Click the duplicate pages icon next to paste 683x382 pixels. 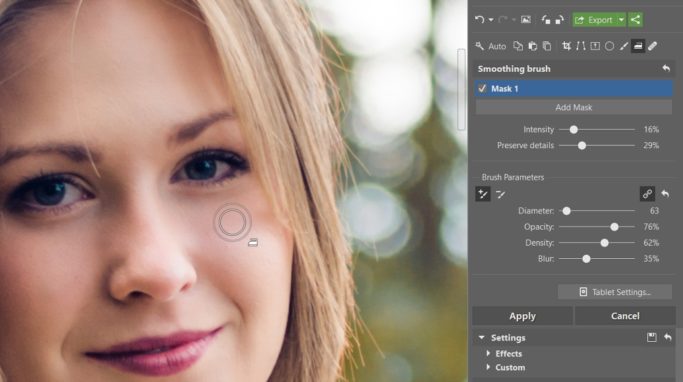click(x=547, y=46)
